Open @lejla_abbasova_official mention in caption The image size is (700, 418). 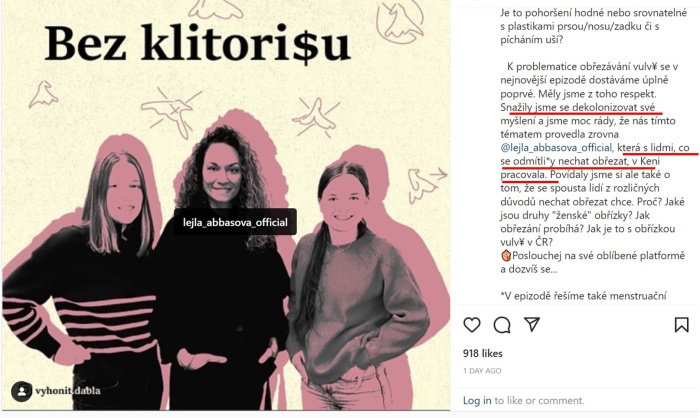(x=556, y=147)
